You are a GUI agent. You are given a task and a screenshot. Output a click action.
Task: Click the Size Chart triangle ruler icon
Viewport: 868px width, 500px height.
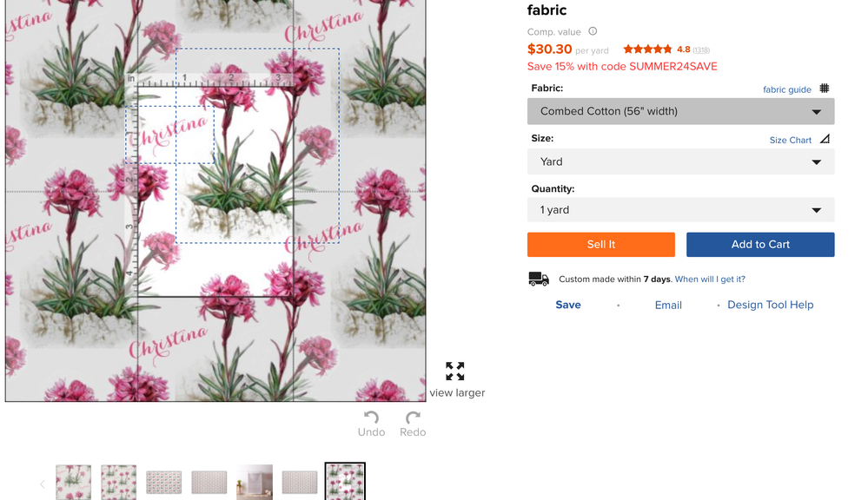pyautogui.click(x=825, y=139)
